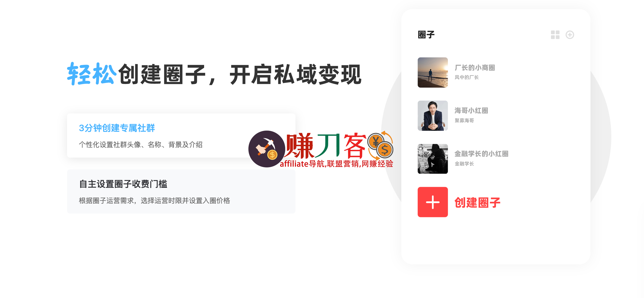Open the 厂长的小商圈 title

[x=475, y=68]
